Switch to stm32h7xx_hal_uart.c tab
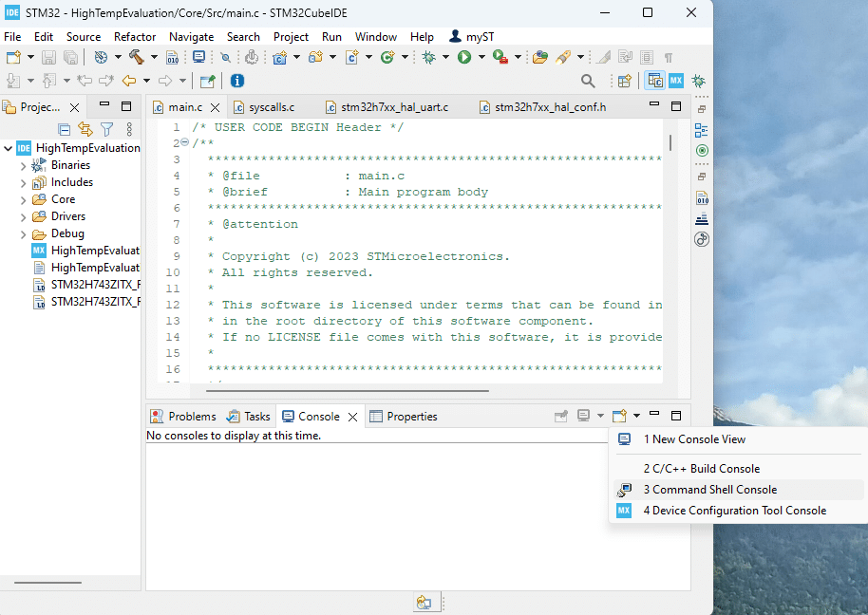 click(x=387, y=106)
